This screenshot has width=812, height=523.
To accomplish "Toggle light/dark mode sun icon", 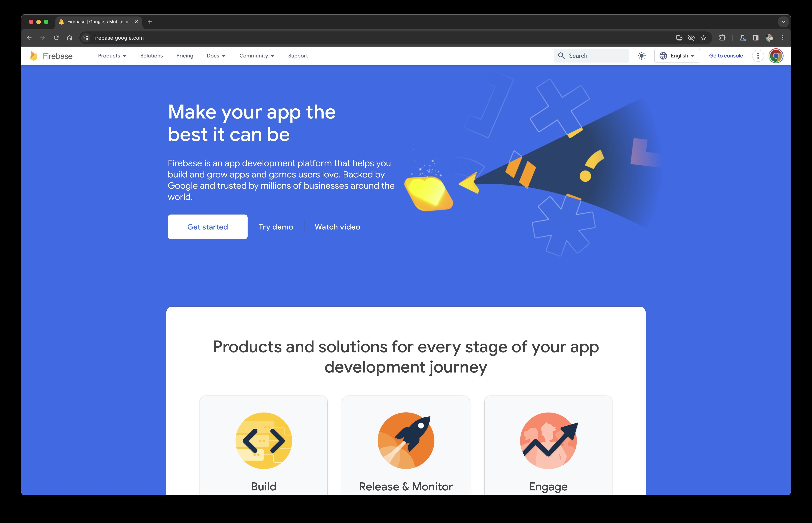I will pyautogui.click(x=641, y=56).
